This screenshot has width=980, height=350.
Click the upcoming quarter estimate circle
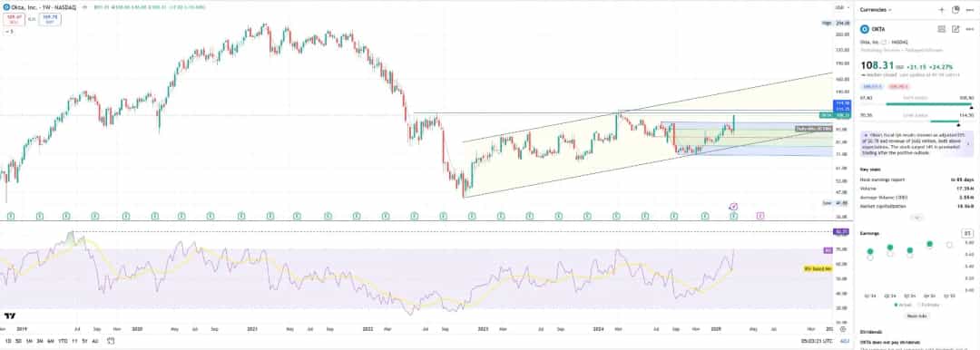(949, 245)
